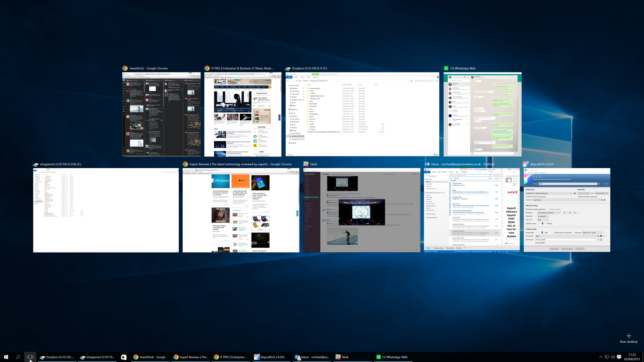This screenshot has height=362, width=644.
Task: Open the Whitepoint chromaticity coordinates dropdown
Action: (x=555, y=213)
